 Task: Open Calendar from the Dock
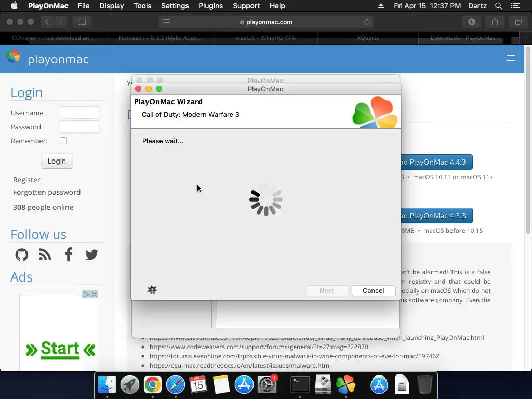(x=198, y=385)
